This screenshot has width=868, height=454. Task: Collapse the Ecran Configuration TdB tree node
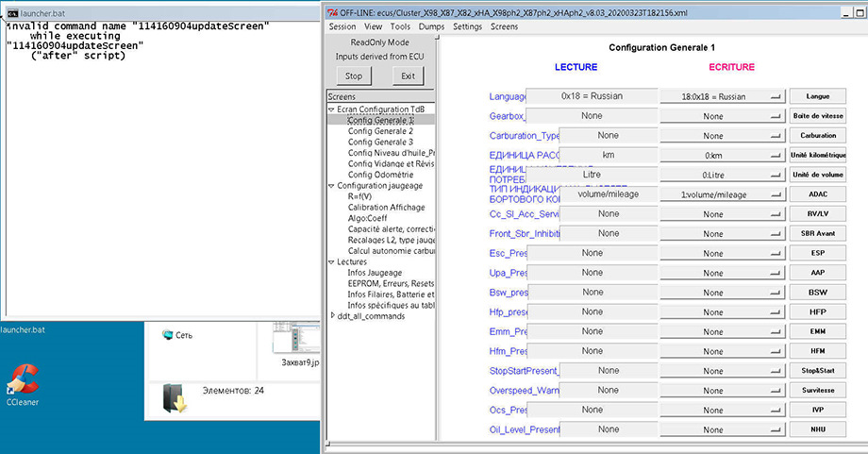(332, 109)
